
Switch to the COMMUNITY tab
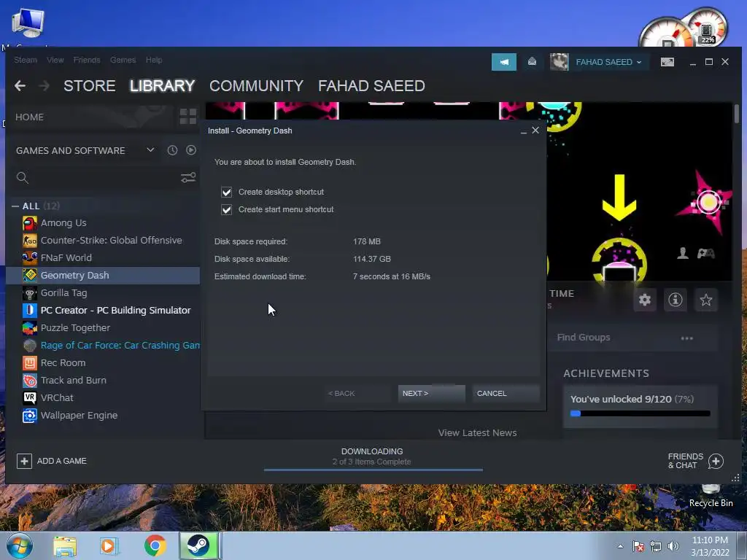256,86
